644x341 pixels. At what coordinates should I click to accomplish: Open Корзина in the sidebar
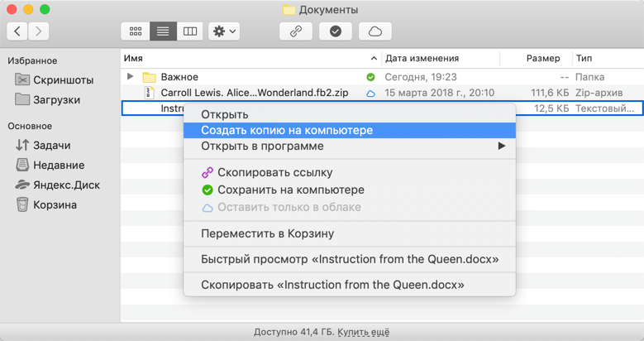[x=55, y=205]
